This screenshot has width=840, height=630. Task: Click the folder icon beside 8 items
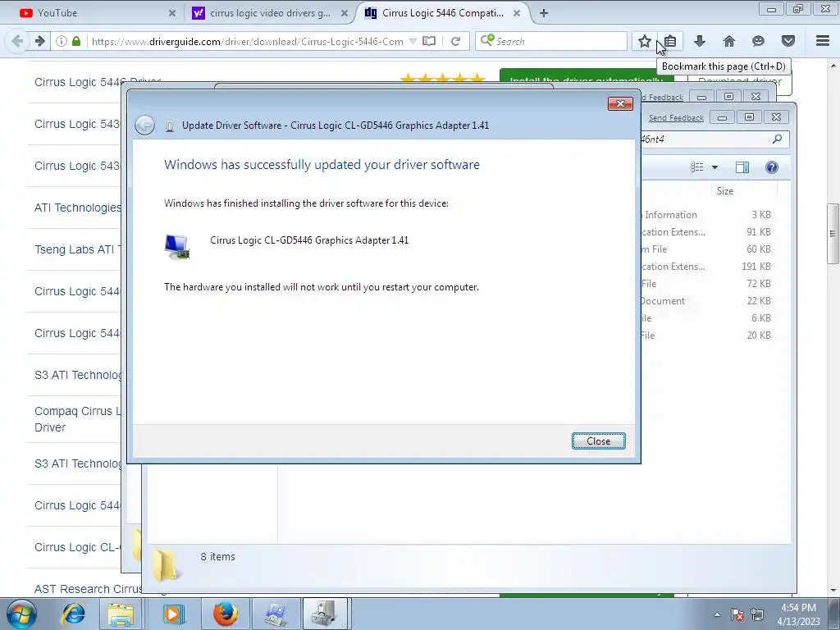166,565
